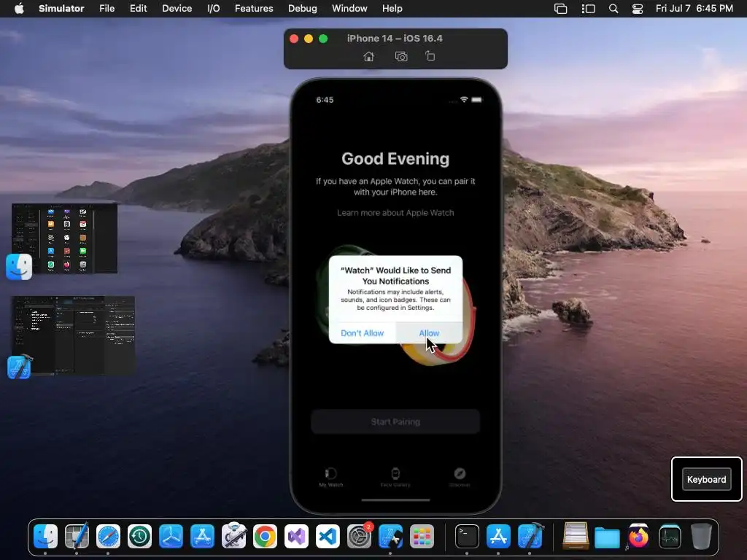Take a screenshot using the camera toolbar icon
The height and width of the screenshot is (560, 747).
[401, 57]
